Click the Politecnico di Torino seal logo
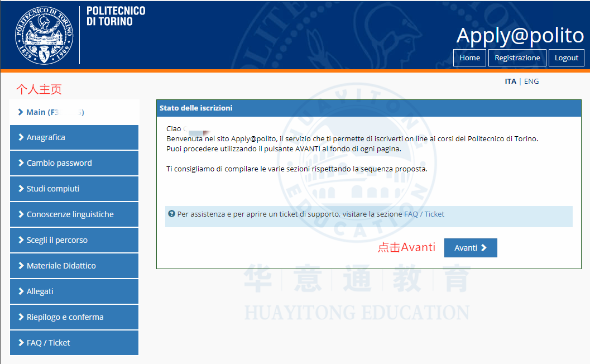 [44, 35]
